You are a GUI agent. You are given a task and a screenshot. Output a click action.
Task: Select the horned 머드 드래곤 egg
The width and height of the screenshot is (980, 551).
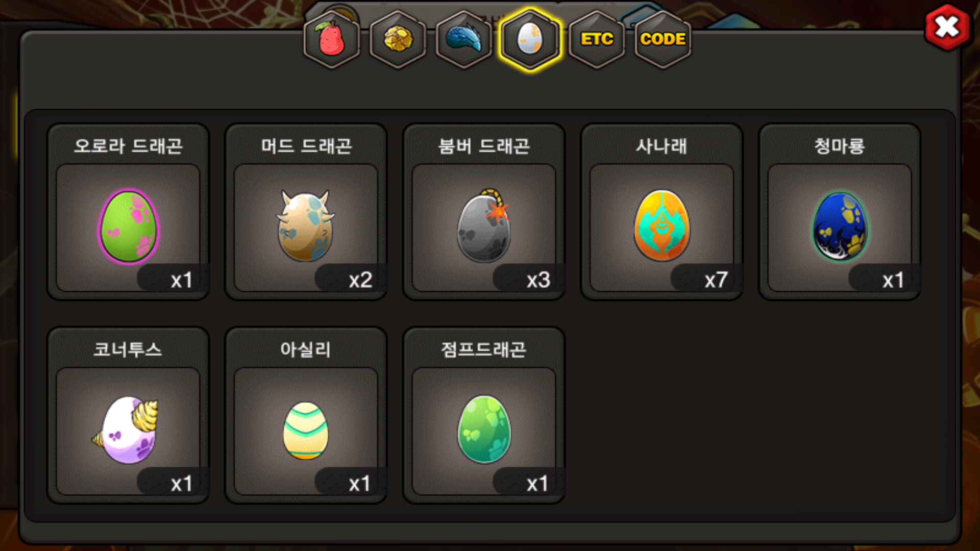pos(306,226)
